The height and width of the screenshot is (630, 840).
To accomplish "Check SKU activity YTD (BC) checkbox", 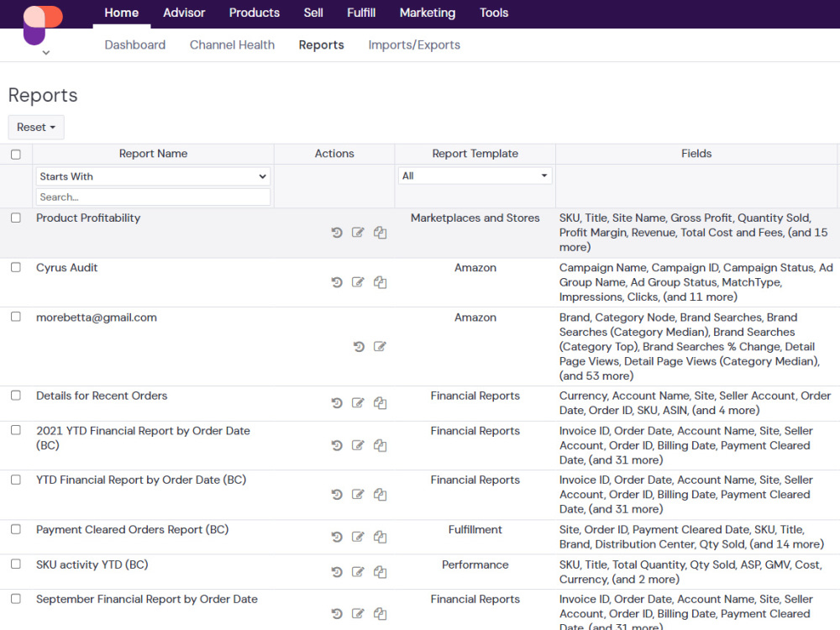I will coord(16,564).
